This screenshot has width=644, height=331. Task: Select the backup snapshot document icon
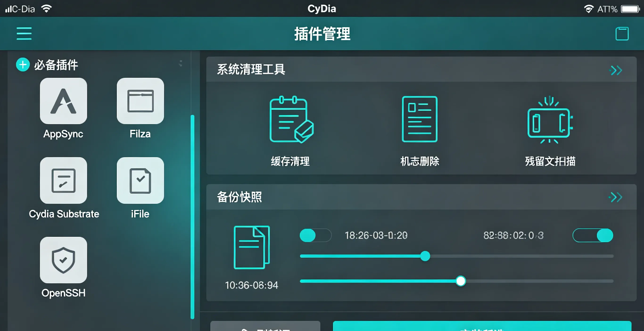click(x=252, y=247)
